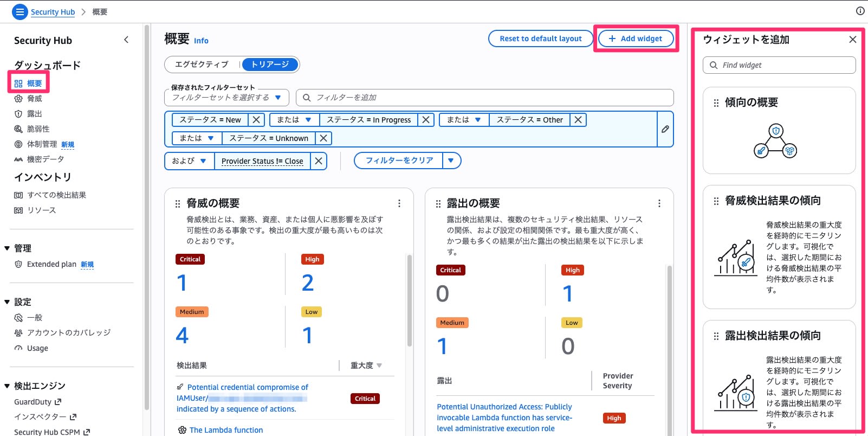Collapse the 管理 section
The width and height of the screenshot is (868, 436).
(7, 248)
